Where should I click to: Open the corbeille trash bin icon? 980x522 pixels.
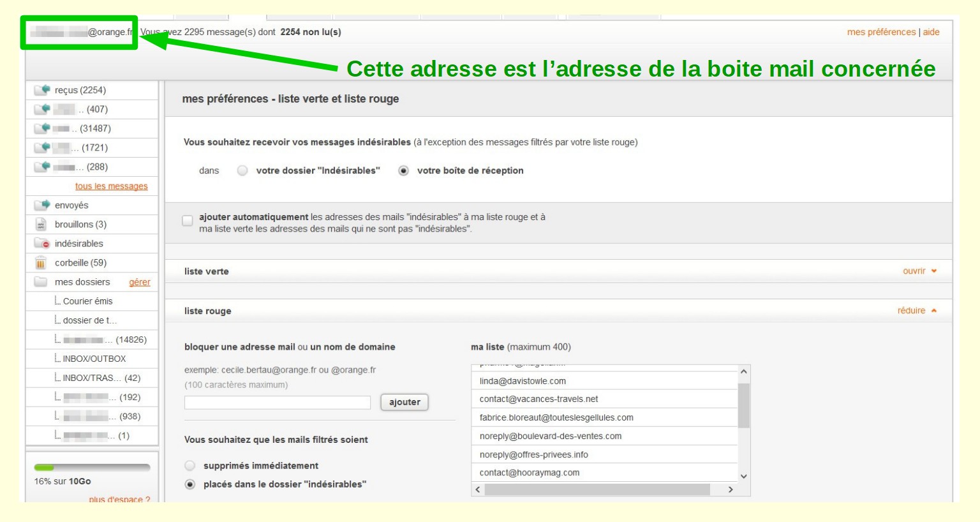point(41,263)
